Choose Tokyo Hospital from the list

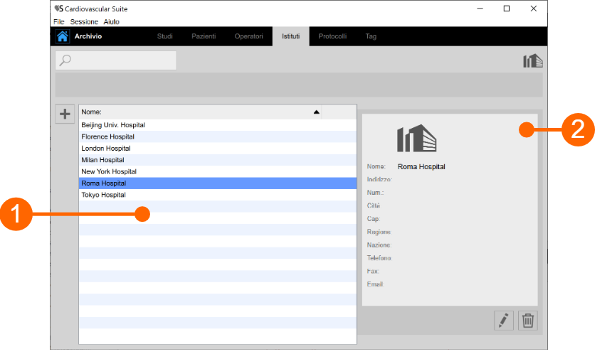[103, 195]
